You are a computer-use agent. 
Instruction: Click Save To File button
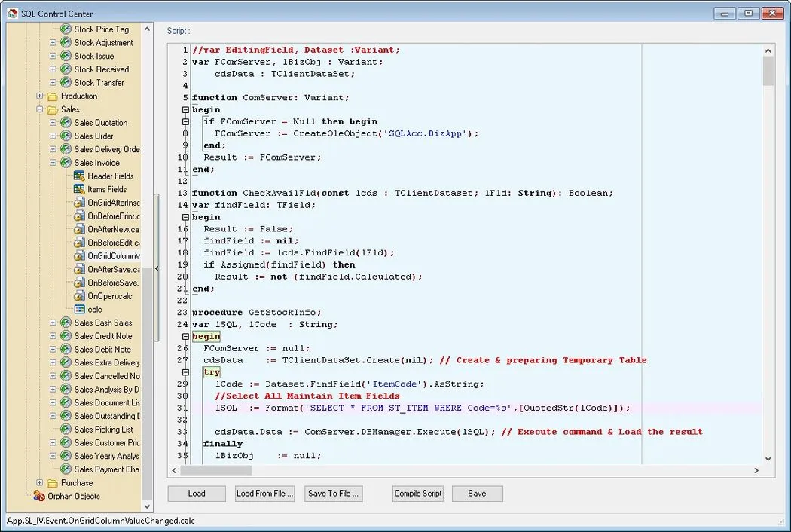(x=334, y=494)
